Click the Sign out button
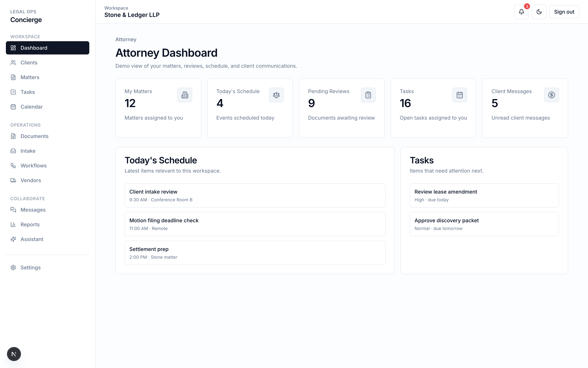This screenshot has height=368, width=588. (564, 12)
